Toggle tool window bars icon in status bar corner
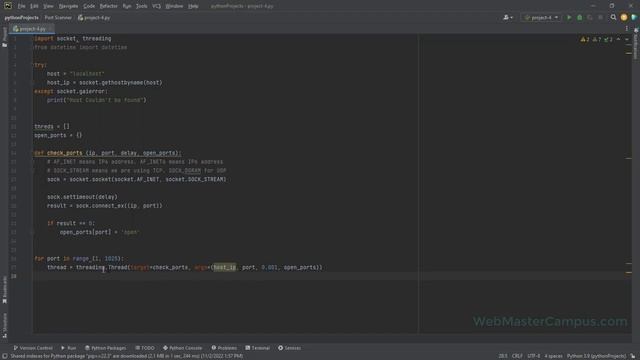The image size is (640, 360). click(x=4, y=356)
